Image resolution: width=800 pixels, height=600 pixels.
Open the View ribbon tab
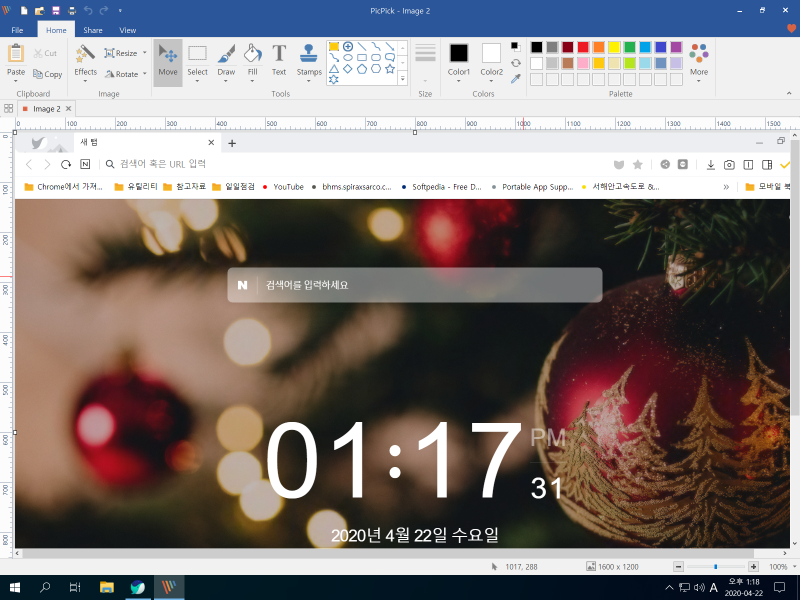pos(127,30)
